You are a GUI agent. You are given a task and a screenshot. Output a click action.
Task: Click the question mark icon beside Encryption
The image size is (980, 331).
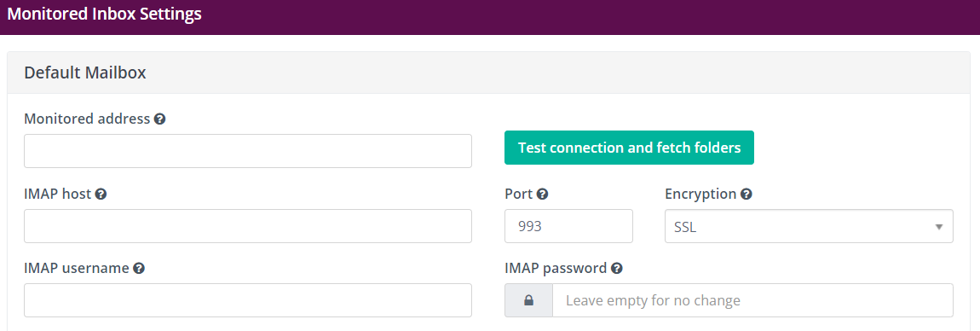click(746, 194)
